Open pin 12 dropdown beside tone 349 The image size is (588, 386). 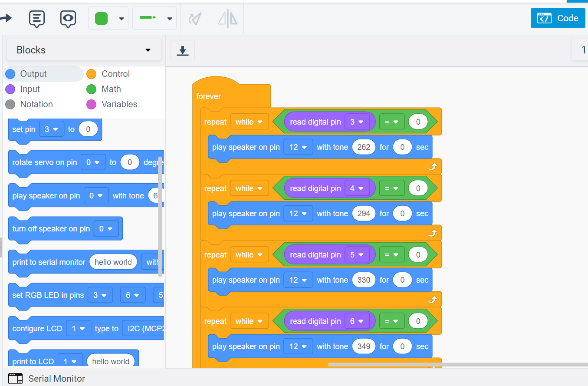(x=299, y=346)
